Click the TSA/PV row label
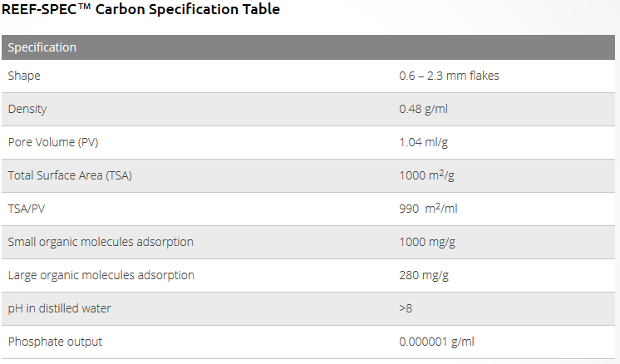The height and width of the screenshot is (364, 620). point(27,209)
